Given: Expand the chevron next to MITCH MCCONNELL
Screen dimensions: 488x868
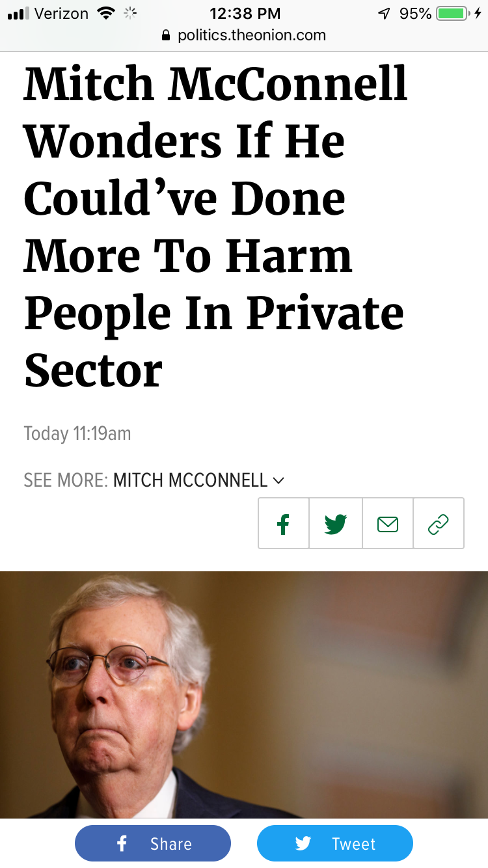Looking at the screenshot, I should [x=279, y=481].
